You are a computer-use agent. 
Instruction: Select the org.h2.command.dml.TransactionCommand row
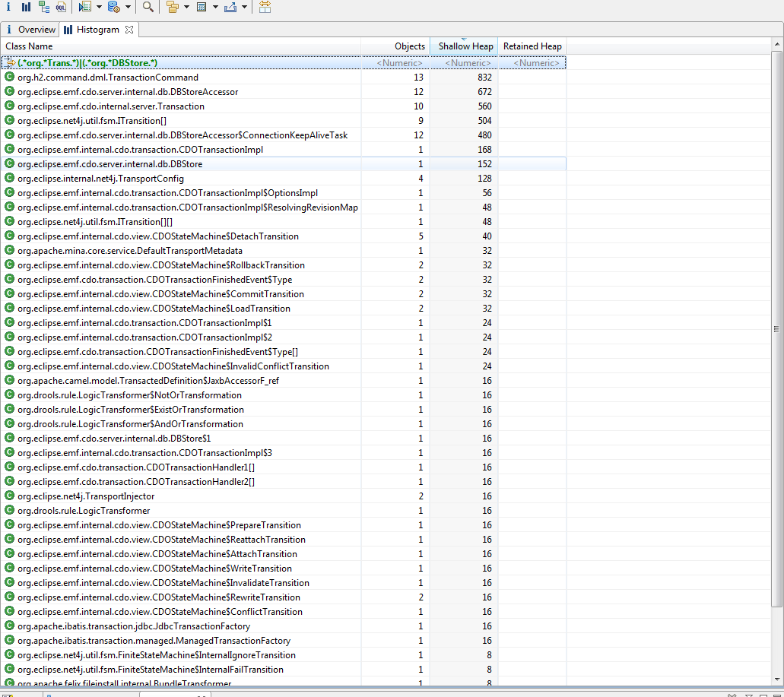[x=284, y=78]
